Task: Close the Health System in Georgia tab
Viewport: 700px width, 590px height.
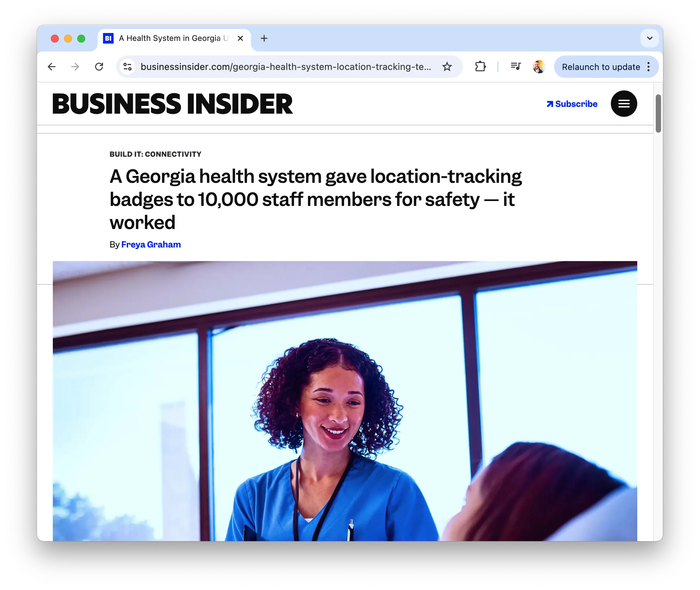Action: 240,38
